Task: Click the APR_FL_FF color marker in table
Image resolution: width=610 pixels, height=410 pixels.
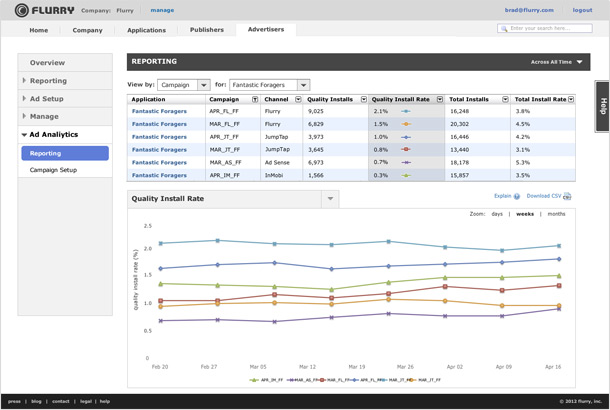Action: 405,112
